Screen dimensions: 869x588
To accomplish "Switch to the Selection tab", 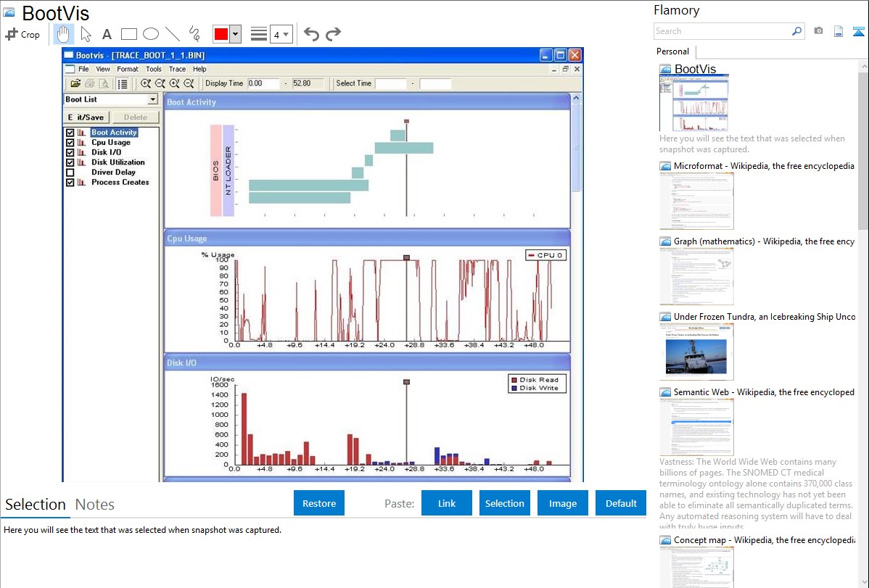I will pos(36,505).
